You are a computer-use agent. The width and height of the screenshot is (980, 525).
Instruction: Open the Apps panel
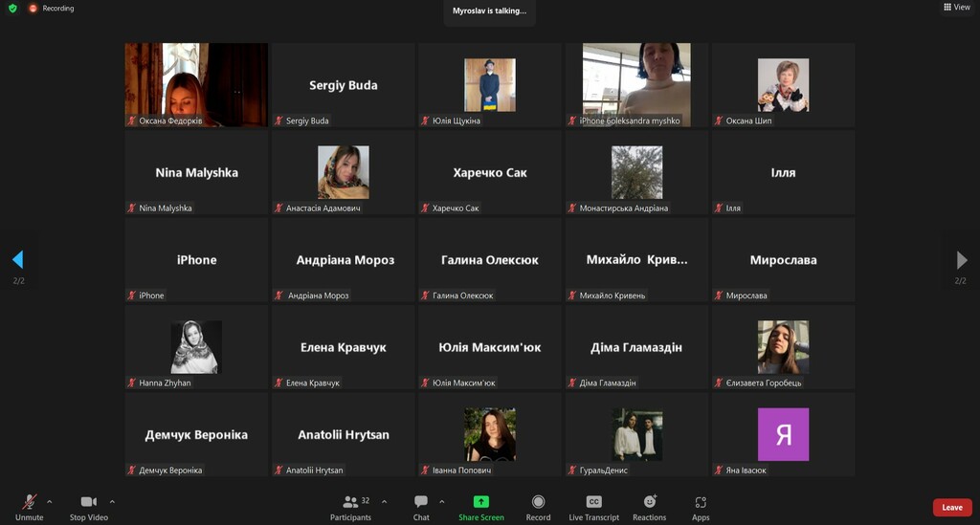click(x=701, y=507)
